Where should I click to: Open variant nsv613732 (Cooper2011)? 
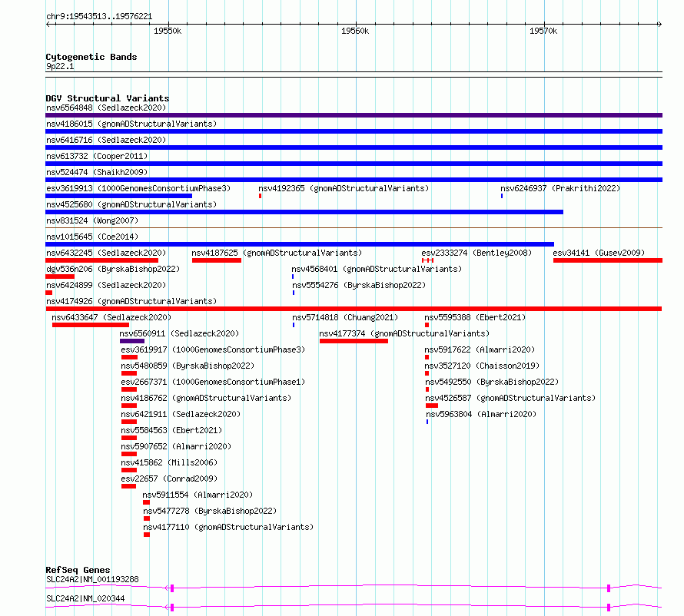click(97, 156)
